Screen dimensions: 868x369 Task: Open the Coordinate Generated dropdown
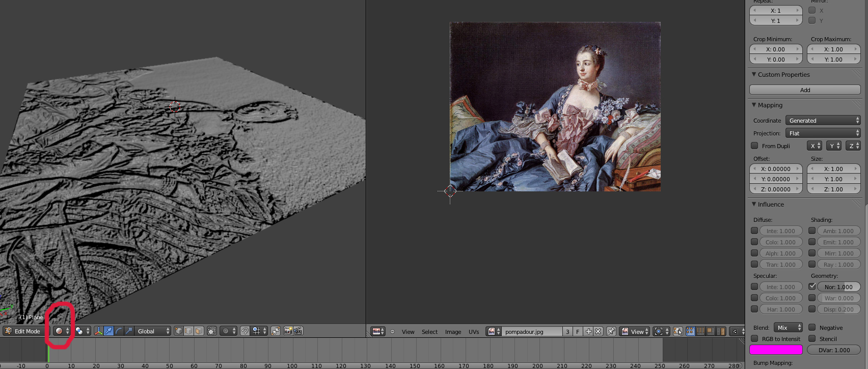823,121
